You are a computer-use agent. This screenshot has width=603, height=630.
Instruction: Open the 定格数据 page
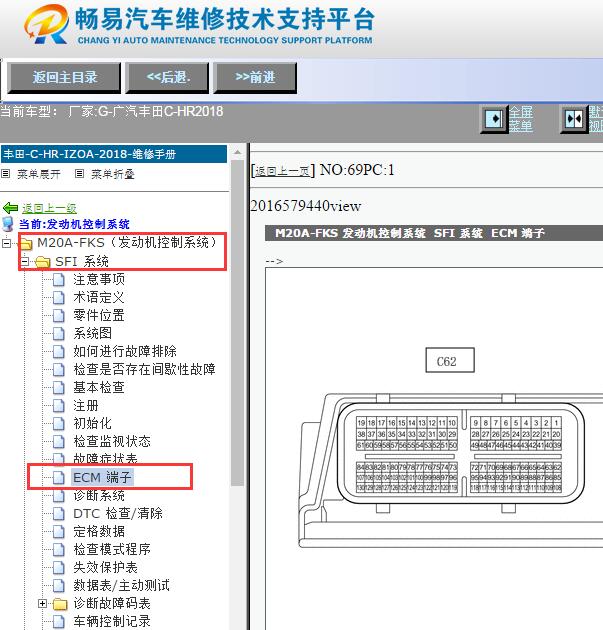(x=99, y=532)
